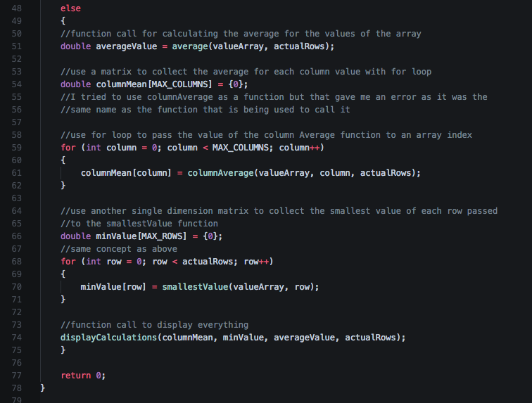The image size is (532, 403).
Task: Click the 'return' keyword on line 77
Action: click(76, 376)
